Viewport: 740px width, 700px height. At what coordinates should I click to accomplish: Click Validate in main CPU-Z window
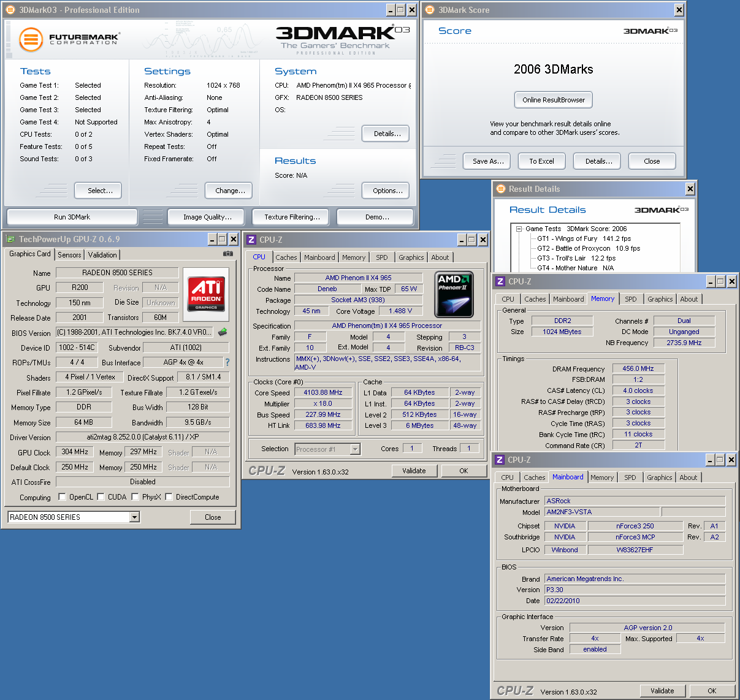414,471
